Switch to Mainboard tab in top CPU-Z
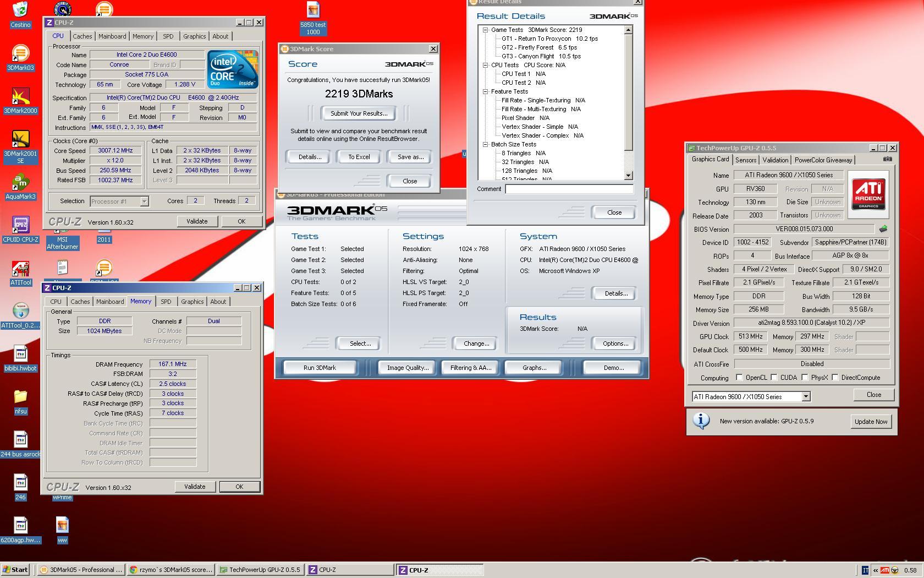Viewport: 924px width, 578px height. point(112,36)
